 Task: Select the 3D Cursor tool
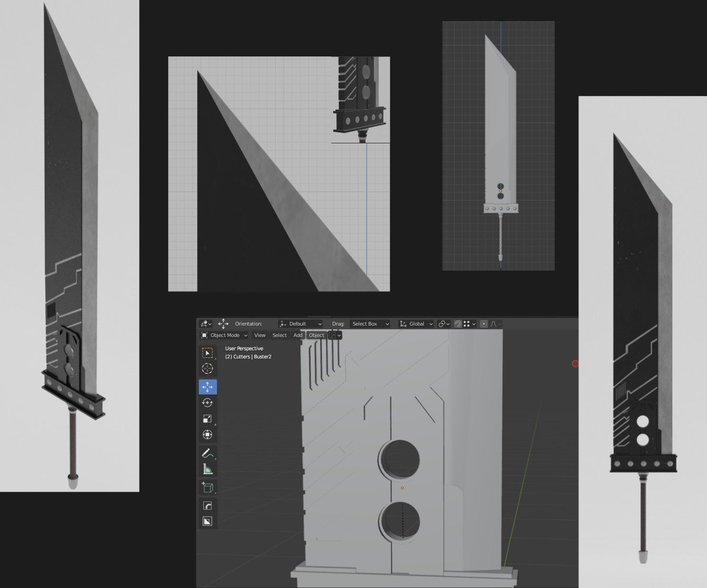[207, 369]
